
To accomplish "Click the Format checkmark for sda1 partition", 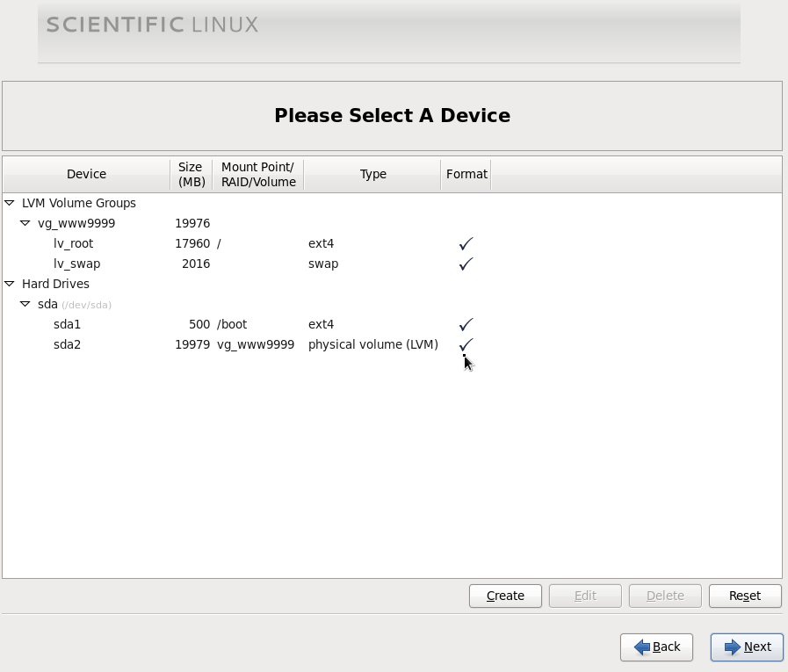I will 466,324.
